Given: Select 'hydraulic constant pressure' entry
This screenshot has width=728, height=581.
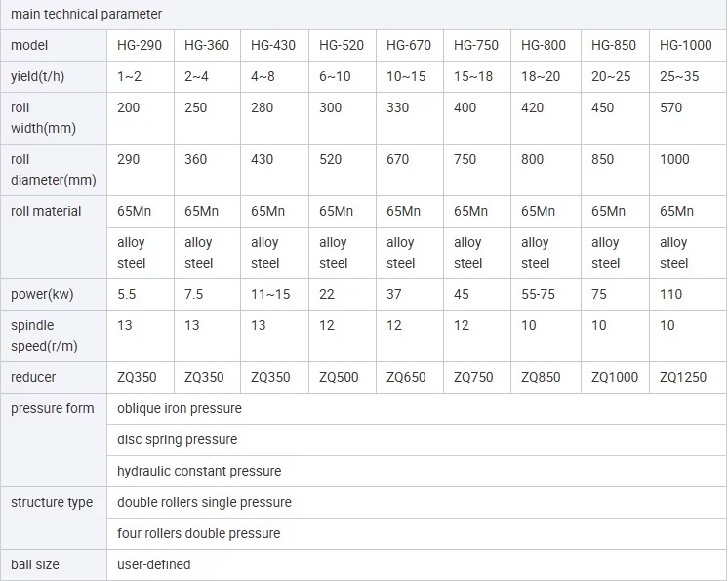Looking at the screenshot, I should coord(199,471).
